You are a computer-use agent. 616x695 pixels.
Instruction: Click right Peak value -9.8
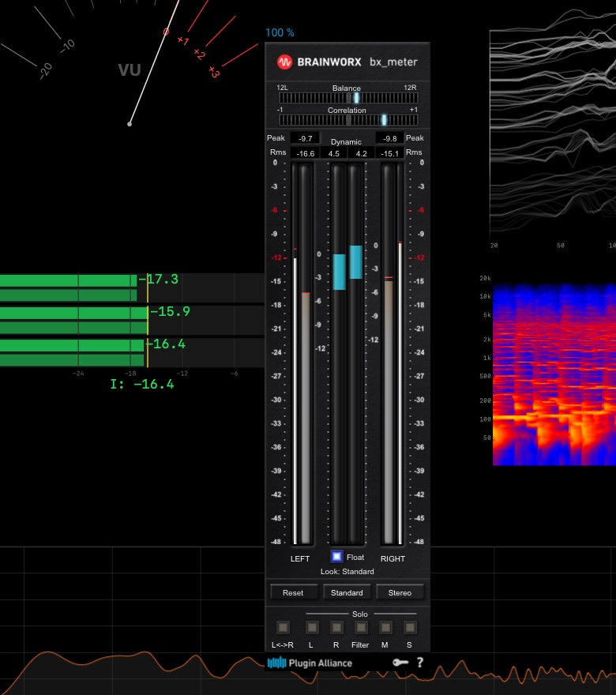(389, 138)
